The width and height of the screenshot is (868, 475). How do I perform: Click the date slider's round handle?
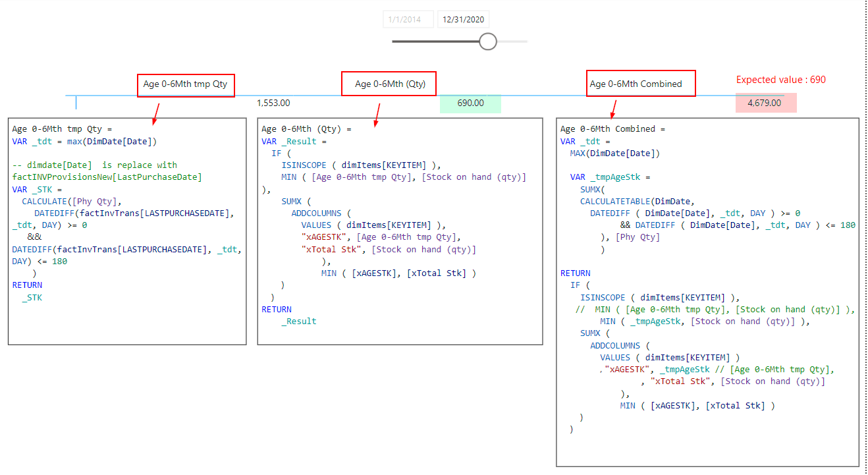click(x=488, y=42)
